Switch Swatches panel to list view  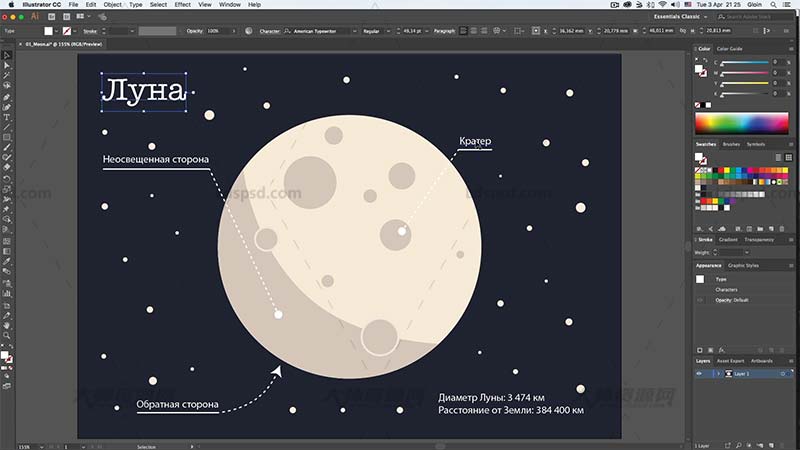click(778, 157)
